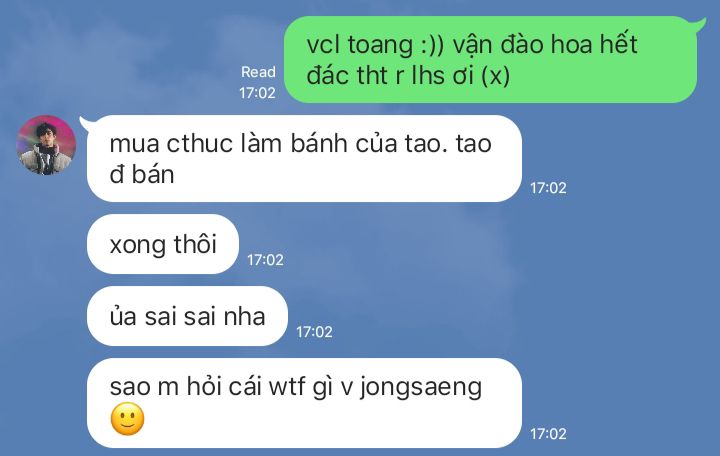
Task: Select the "mua cthuc làm bánh" message bubble
Action: click(304, 158)
